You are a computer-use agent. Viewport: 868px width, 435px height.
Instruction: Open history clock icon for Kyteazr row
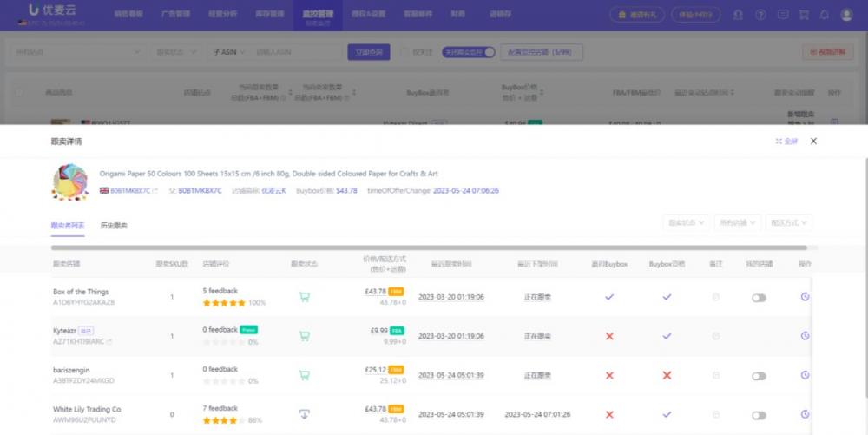[805, 336]
